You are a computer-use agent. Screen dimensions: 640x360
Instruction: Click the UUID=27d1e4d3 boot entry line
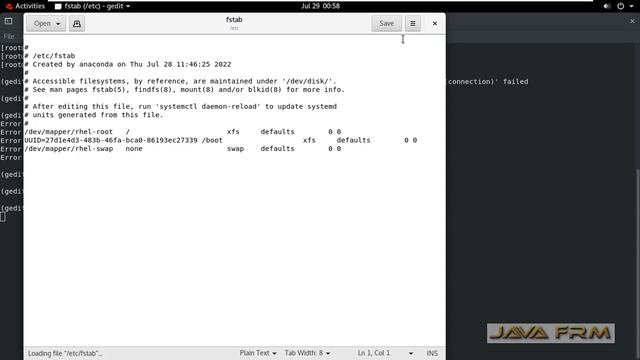coord(220,140)
